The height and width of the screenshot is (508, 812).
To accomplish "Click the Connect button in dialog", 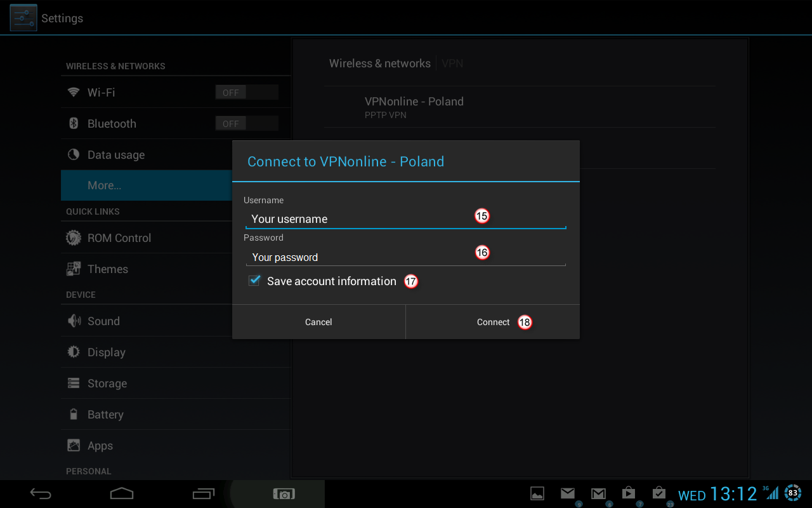I will pyautogui.click(x=493, y=322).
